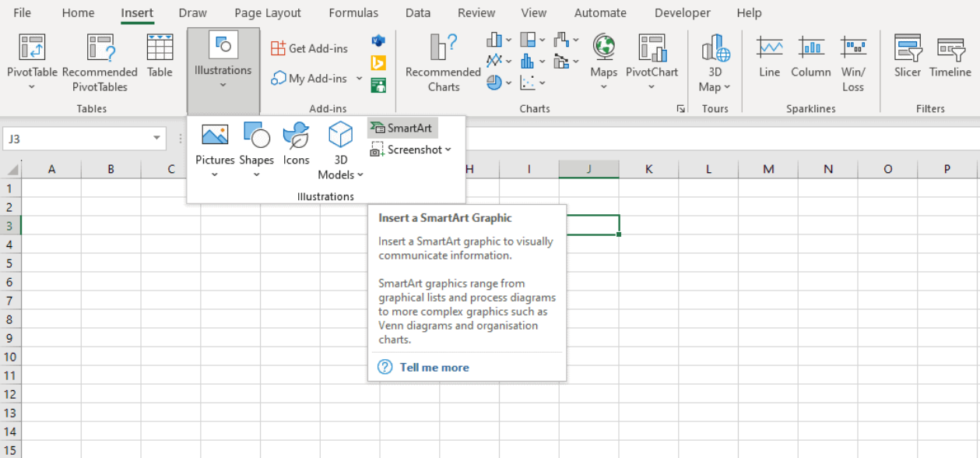This screenshot has width=980, height=458.
Task: Switch to the Formulas ribbon tab
Action: point(353,12)
